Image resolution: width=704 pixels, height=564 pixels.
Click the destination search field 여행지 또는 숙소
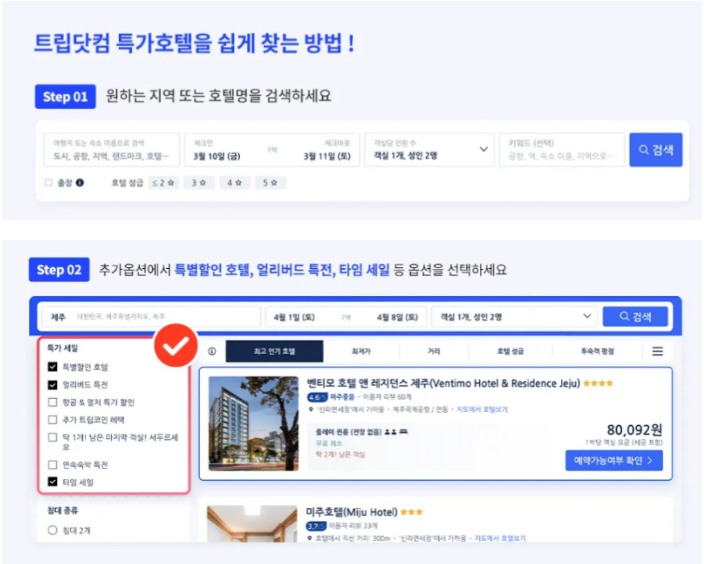pyautogui.click(x=112, y=150)
